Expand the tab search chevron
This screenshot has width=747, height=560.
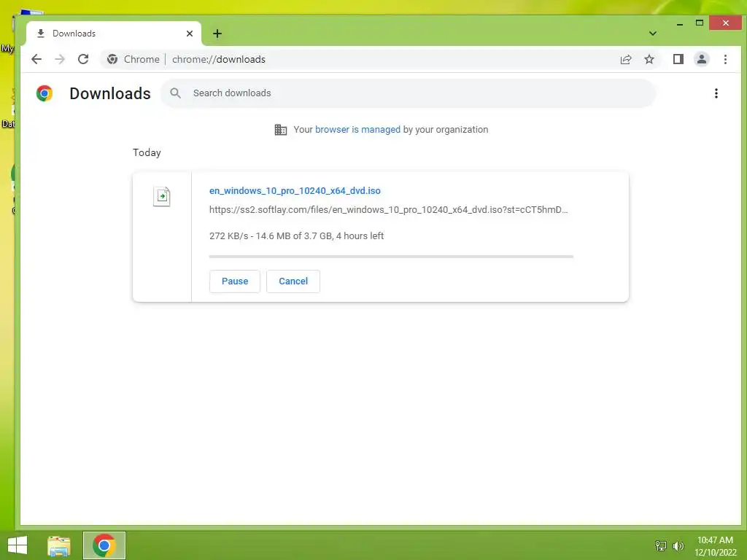pos(653,34)
